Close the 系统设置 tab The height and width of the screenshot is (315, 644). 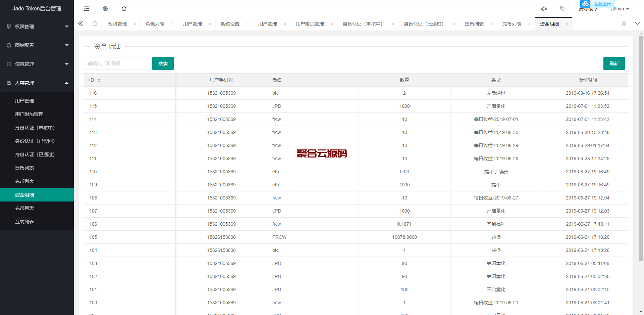(x=248, y=24)
